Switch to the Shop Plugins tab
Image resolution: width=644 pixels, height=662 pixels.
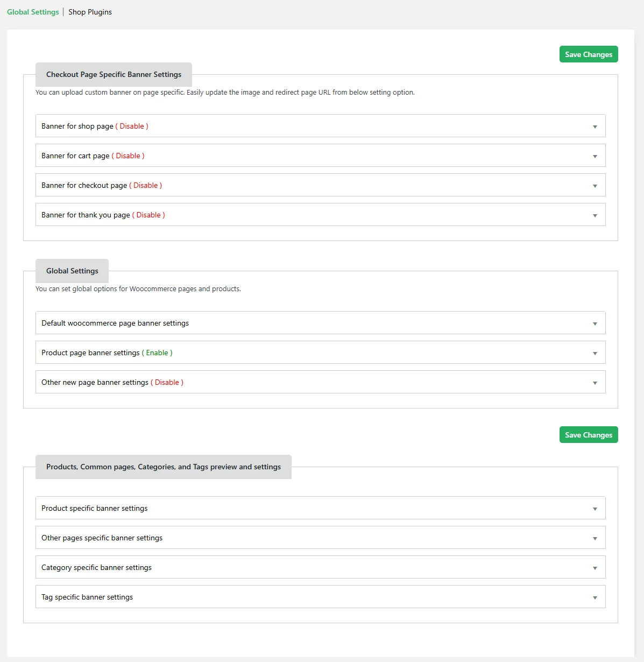90,12
